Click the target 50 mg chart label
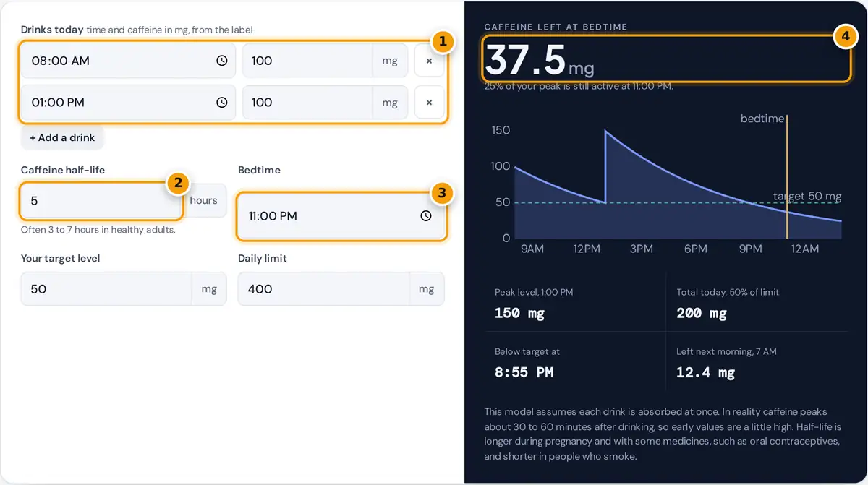Image resolution: width=868 pixels, height=485 pixels. [807, 196]
